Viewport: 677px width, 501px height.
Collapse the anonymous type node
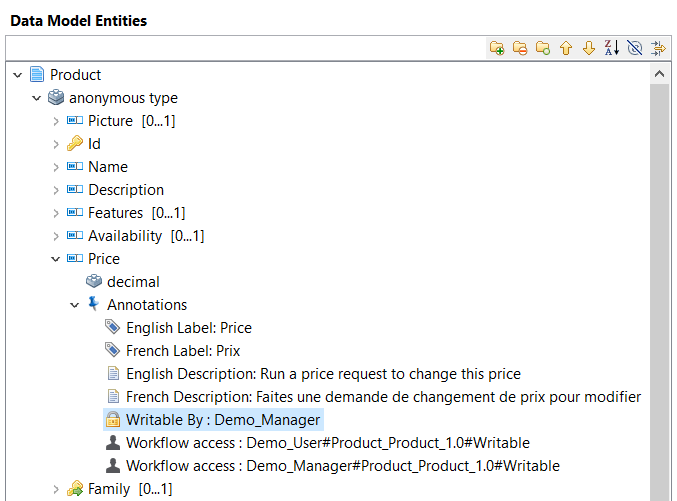pyautogui.click(x=37, y=98)
